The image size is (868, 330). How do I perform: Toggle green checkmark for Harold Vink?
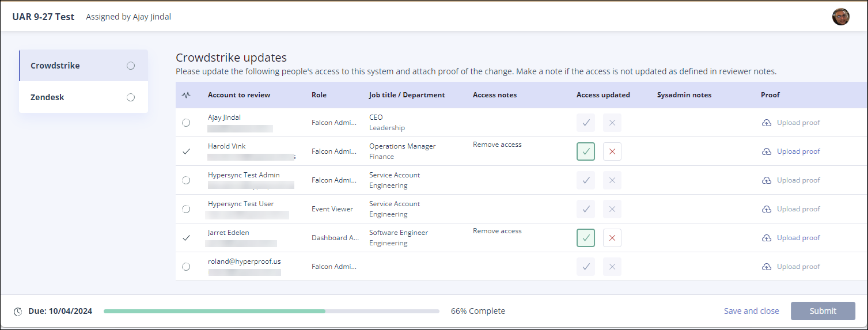pyautogui.click(x=586, y=151)
